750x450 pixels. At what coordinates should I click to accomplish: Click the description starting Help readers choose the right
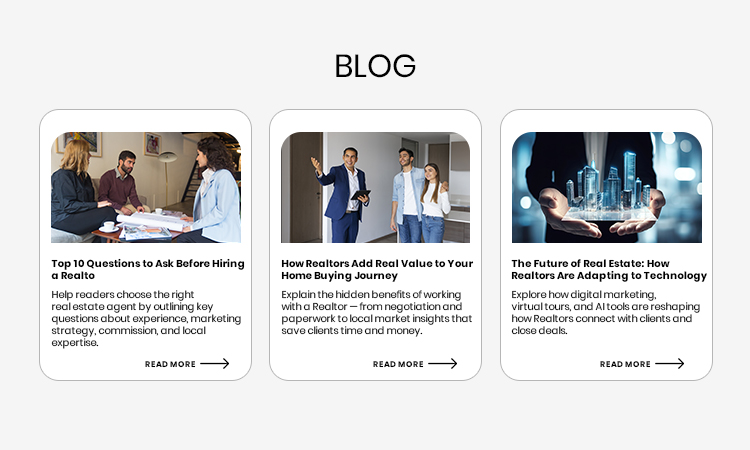coord(146,318)
